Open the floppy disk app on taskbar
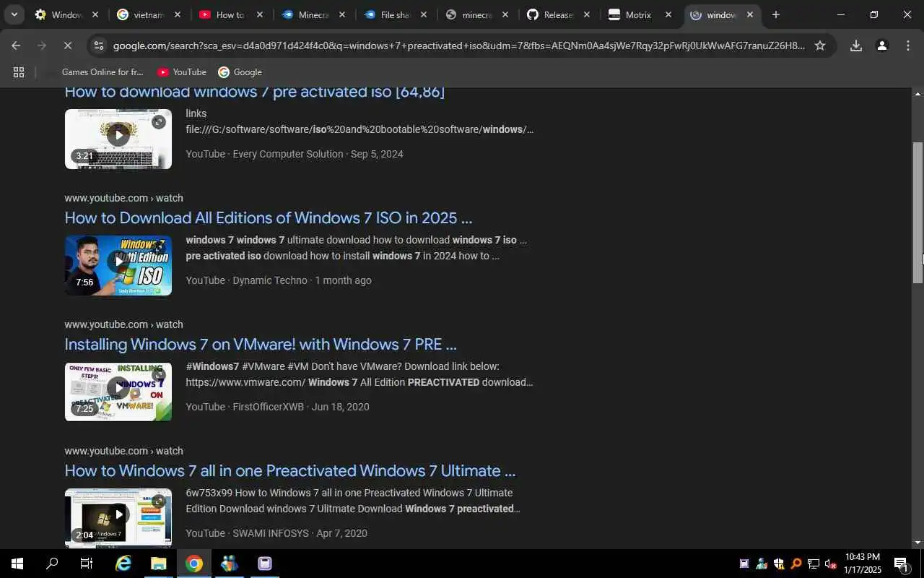Viewport: 924px width, 578px height. click(265, 564)
